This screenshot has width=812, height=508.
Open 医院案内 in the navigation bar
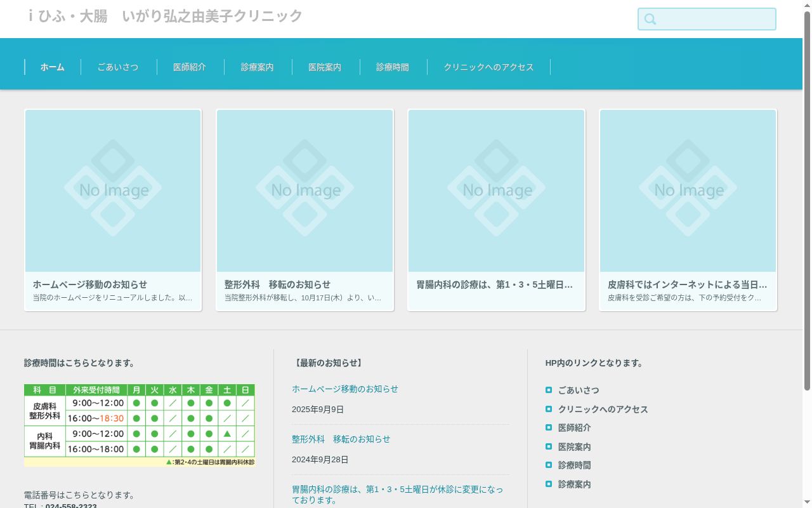click(x=325, y=67)
